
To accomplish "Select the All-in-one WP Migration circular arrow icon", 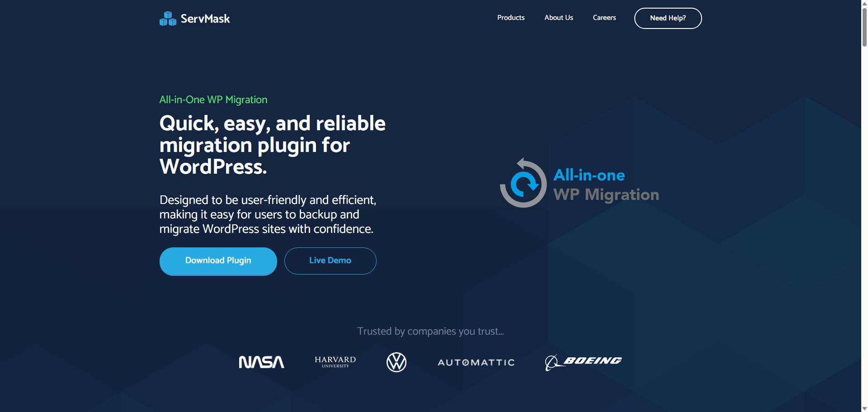I will click(x=524, y=183).
